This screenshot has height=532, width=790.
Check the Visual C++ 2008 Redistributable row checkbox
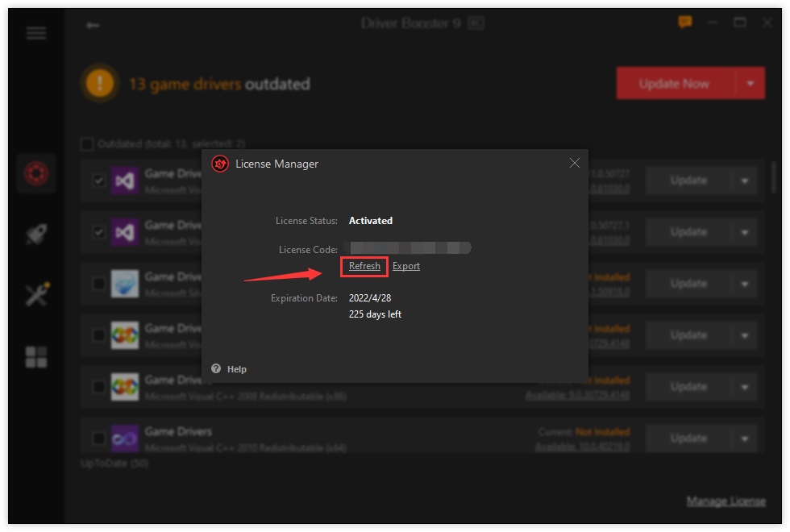[x=98, y=387]
